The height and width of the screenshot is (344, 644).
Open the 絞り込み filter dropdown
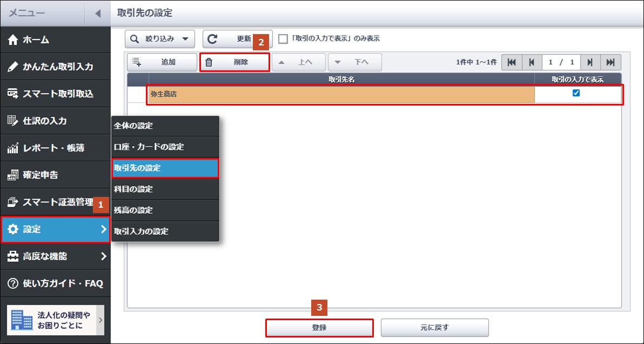click(160, 39)
